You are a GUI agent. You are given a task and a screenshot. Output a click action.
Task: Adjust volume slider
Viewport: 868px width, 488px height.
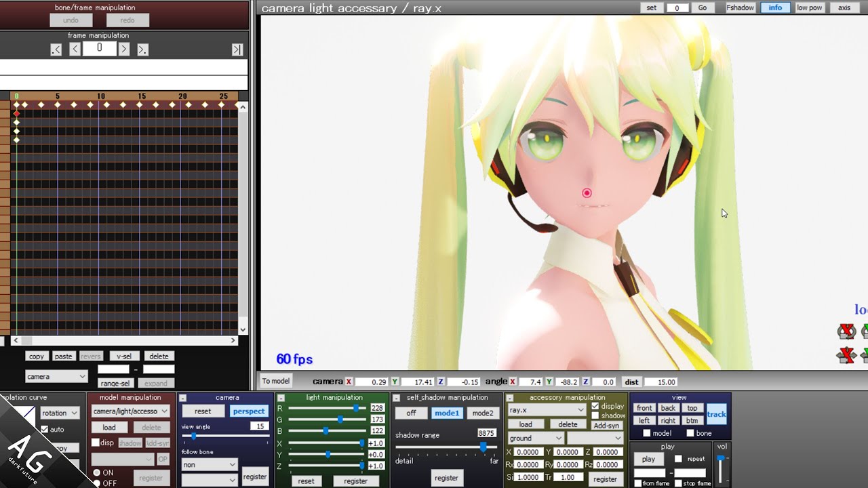coord(720,469)
